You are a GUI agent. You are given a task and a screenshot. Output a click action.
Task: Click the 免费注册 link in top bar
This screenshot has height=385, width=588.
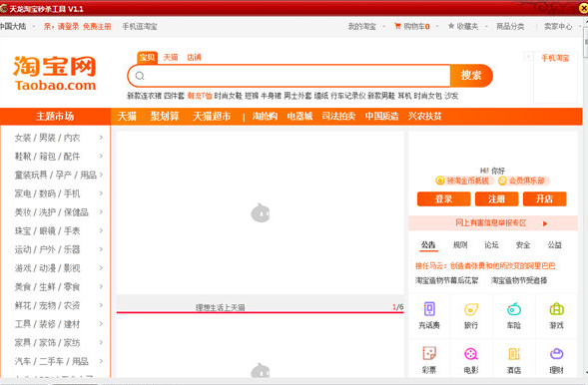(x=97, y=26)
